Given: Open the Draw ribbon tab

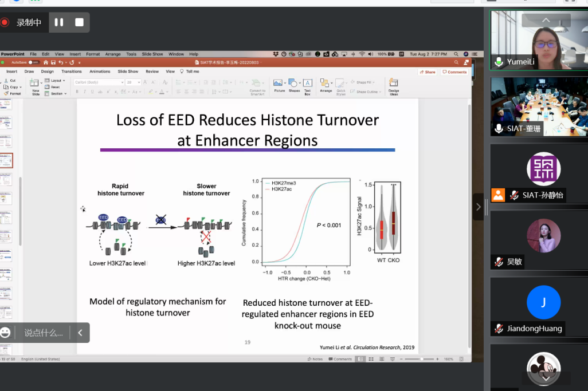Looking at the screenshot, I should click(x=29, y=71).
